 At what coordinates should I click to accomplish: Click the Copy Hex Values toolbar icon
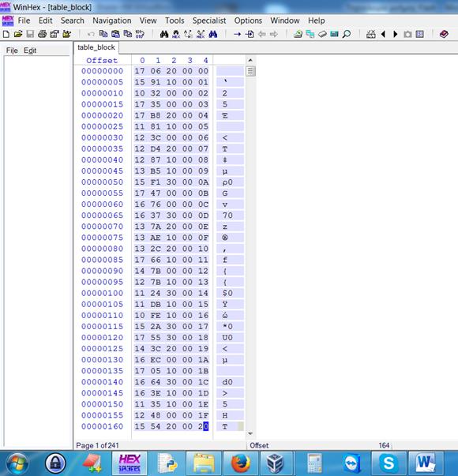point(128,34)
